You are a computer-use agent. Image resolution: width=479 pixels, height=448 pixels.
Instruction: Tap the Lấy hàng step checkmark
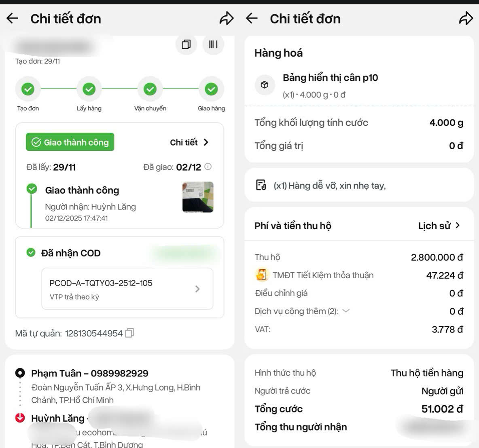[x=89, y=89]
